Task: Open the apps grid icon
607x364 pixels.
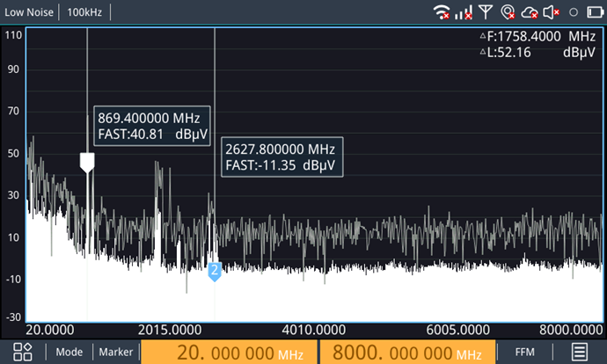Action: pyautogui.click(x=23, y=352)
